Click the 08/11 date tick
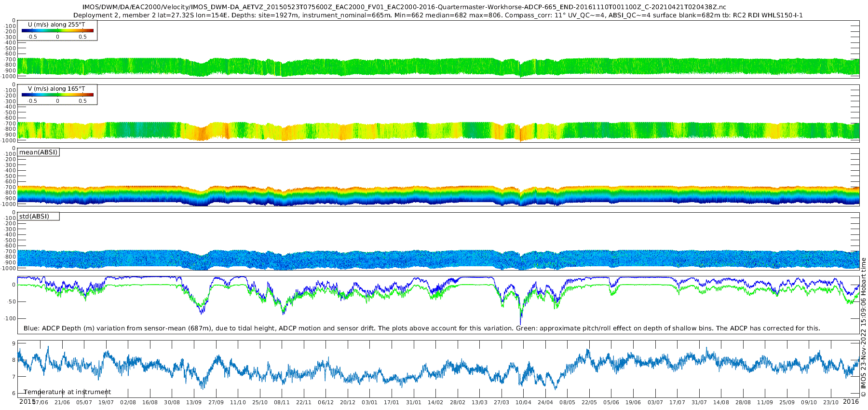The height and width of the screenshot is (410, 868). pos(282,402)
